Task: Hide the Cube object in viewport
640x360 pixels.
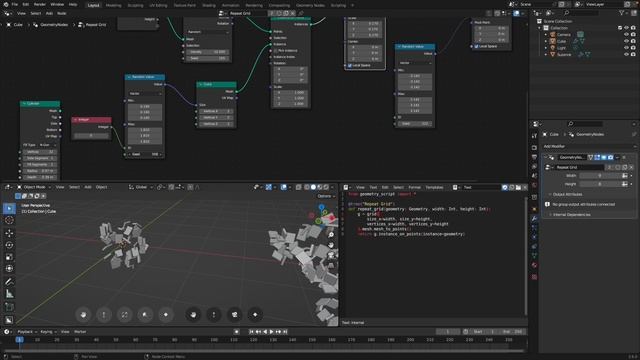Action: (x=626, y=41)
